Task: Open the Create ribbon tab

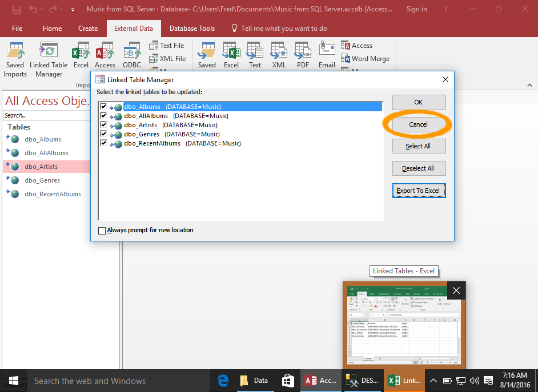Action: tap(88, 28)
